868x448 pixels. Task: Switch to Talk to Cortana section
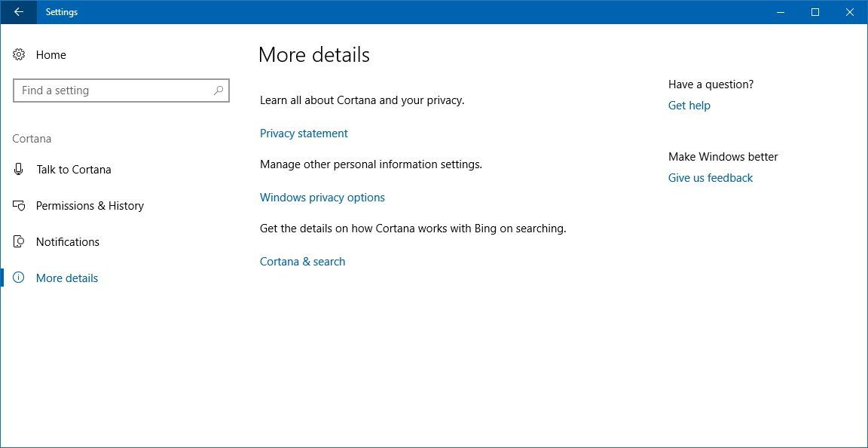[73, 169]
